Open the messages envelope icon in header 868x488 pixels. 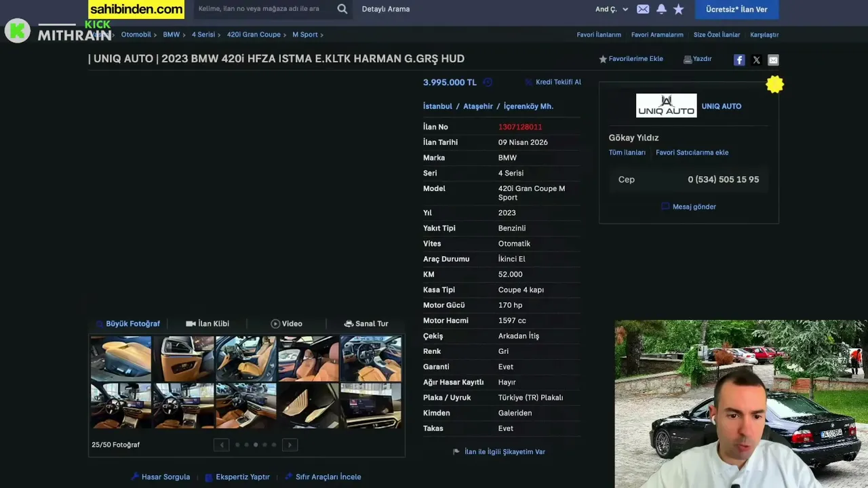point(643,9)
